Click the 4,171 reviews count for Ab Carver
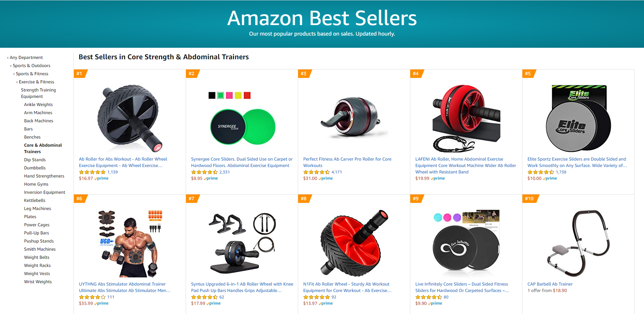644x314 pixels. coord(336,172)
